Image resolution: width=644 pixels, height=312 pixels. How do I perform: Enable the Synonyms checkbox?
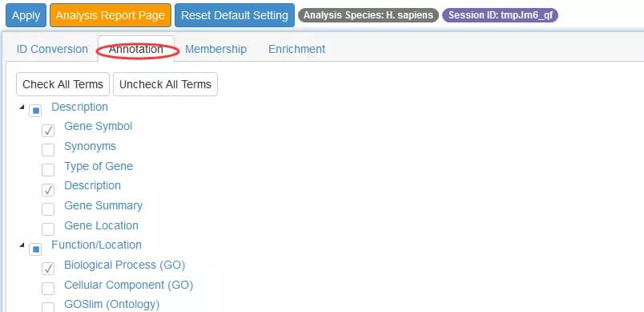[x=48, y=150]
